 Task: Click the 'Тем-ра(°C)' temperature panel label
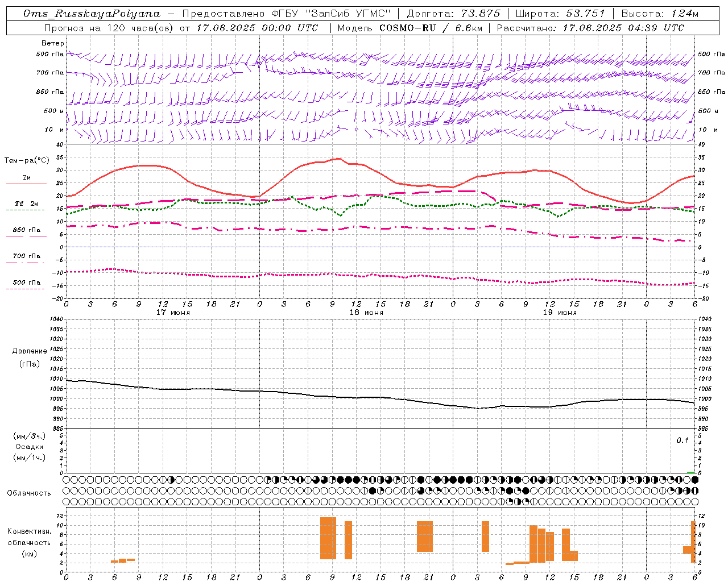[27, 161]
